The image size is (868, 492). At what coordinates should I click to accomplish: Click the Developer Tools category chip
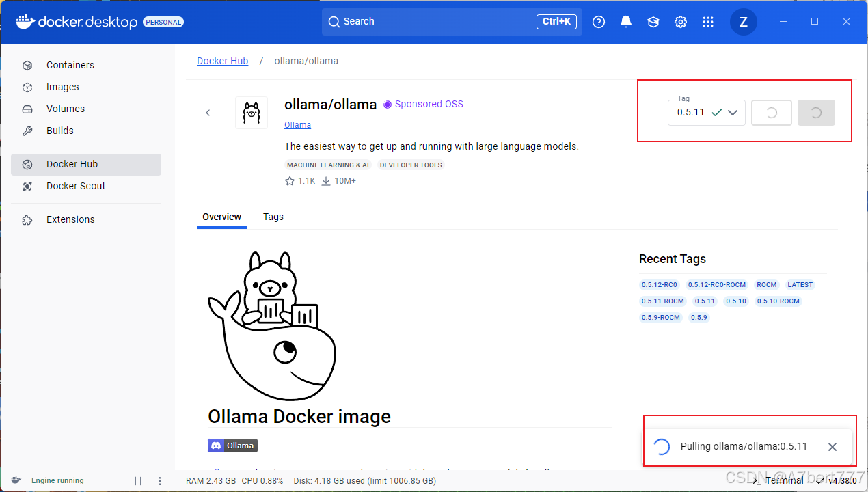411,165
